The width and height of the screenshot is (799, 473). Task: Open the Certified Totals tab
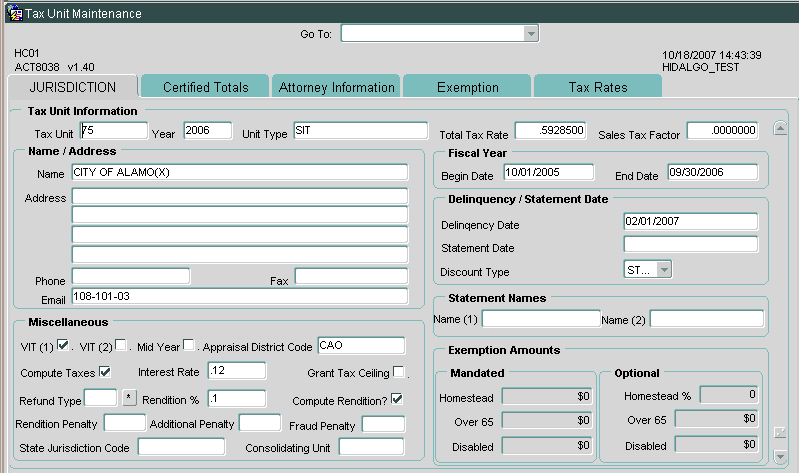click(x=205, y=87)
